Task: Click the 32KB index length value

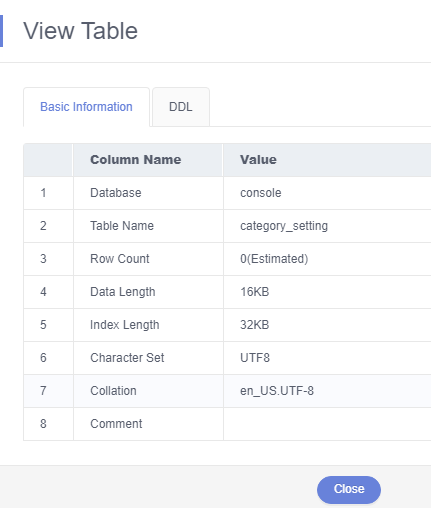Action: coord(255,325)
